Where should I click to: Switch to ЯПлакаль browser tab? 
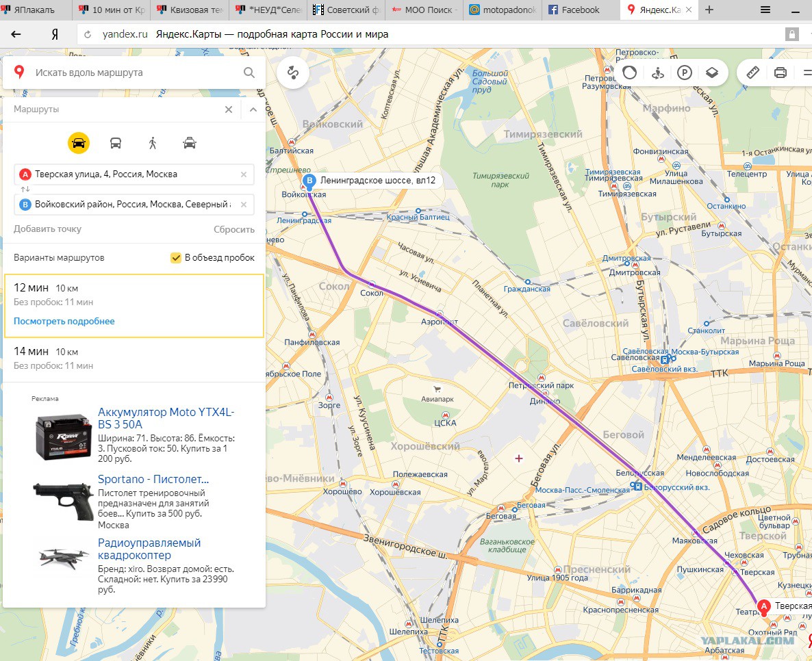tap(34, 10)
